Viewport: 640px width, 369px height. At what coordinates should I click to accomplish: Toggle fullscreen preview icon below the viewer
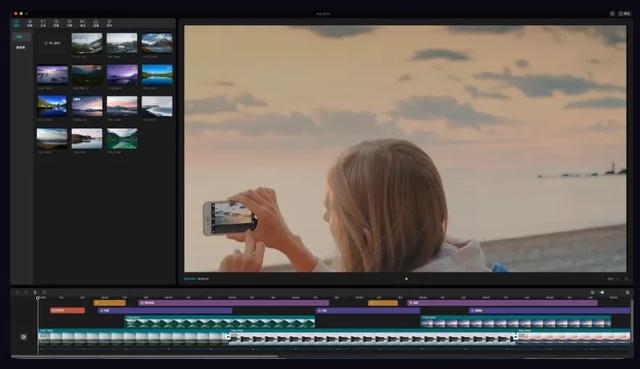(x=627, y=279)
